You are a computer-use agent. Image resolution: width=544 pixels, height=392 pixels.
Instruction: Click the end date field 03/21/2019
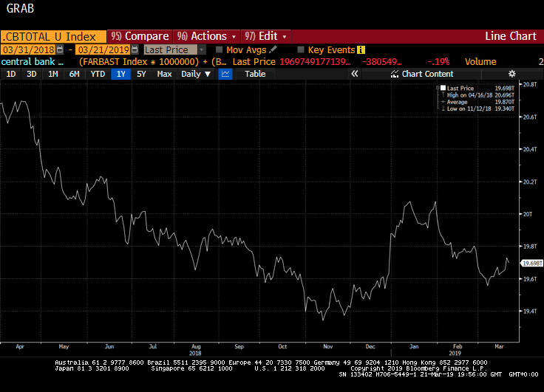click(103, 50)
